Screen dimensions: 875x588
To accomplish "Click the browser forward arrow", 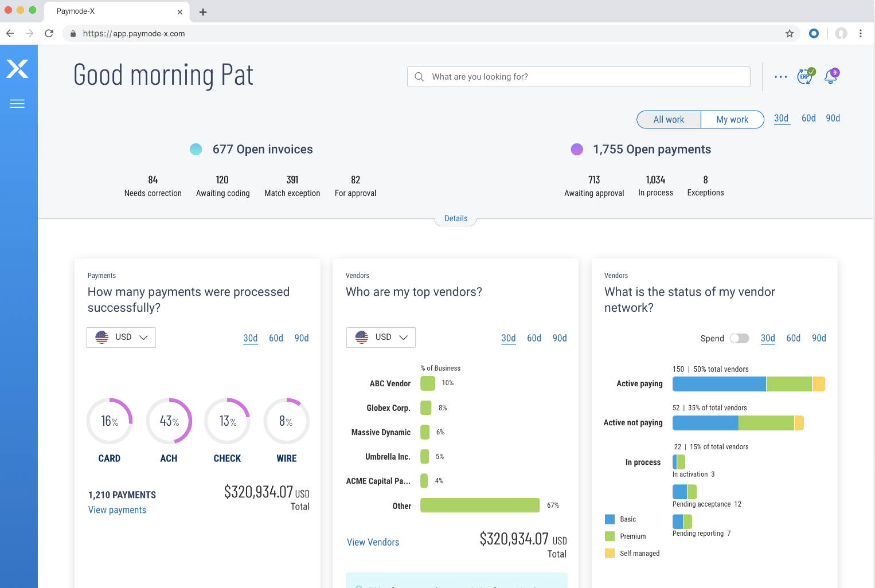I will [29, 33].
